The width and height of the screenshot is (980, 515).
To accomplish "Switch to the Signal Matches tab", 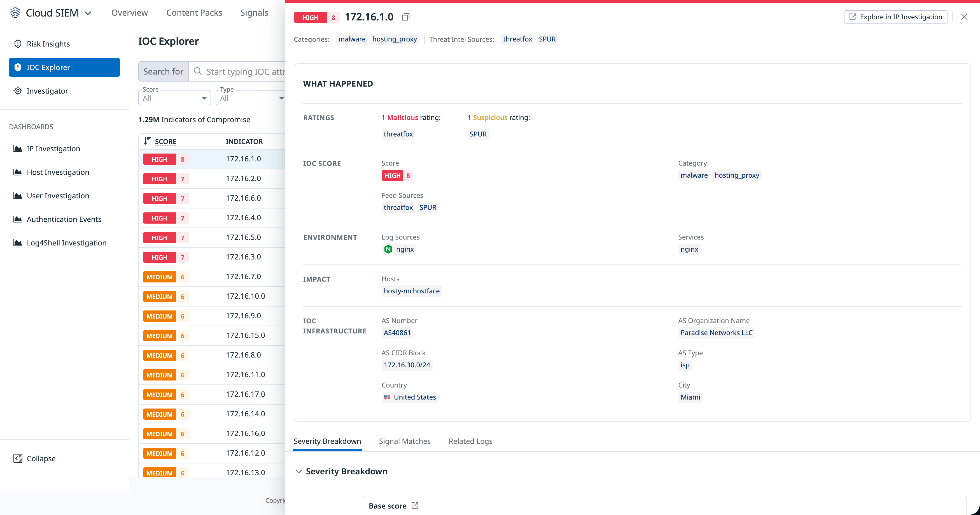I will [x=404, y=441].
